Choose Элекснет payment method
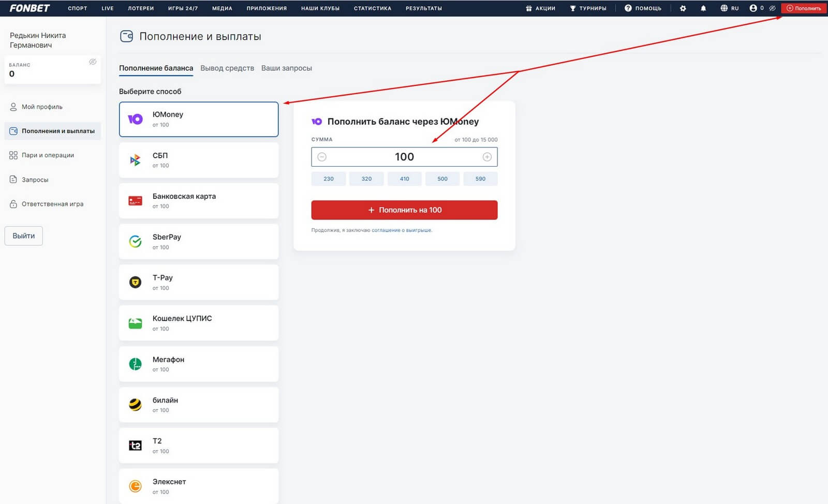Screen dimensions: 828x504 click(199, 486)
